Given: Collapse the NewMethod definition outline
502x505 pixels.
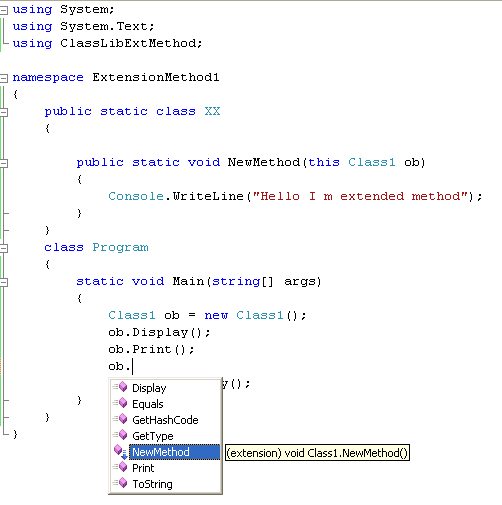Looking at the screenshot, I should point(4,163).
